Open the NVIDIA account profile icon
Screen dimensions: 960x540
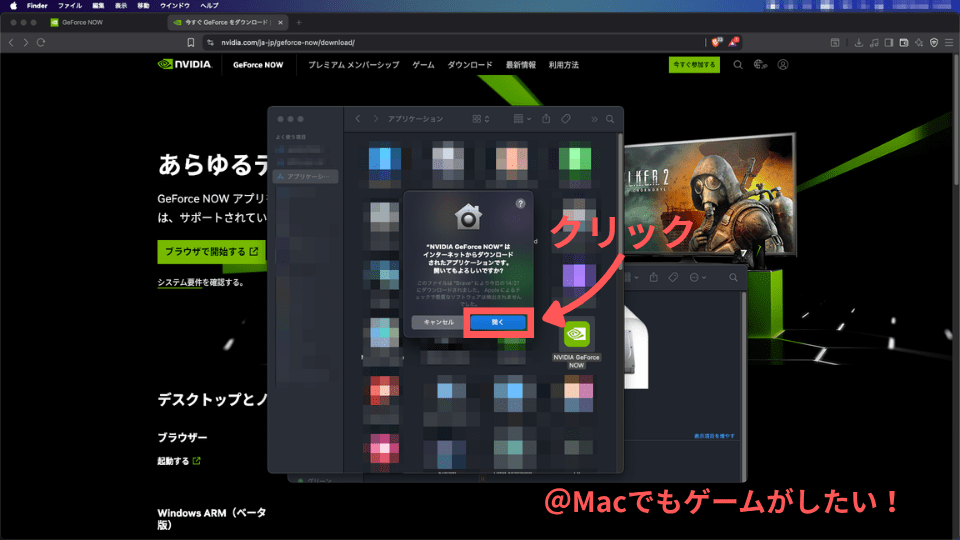pyautogui.click(x=783, y=65)
